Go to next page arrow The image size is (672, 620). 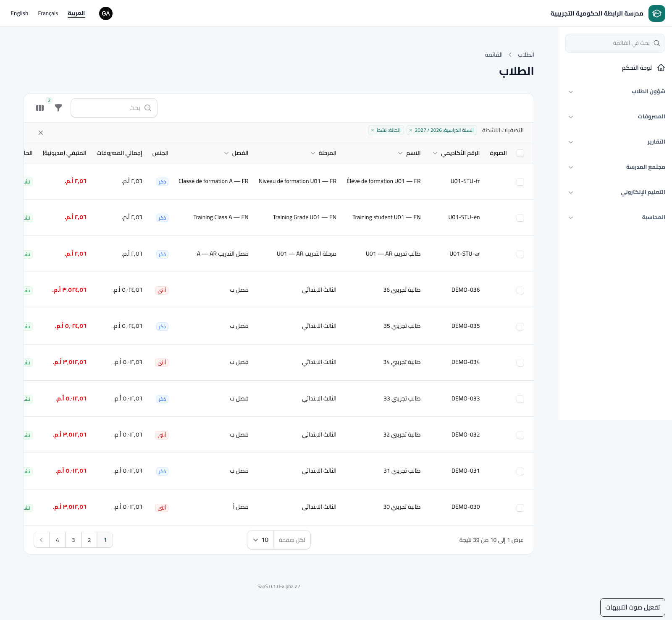pyautogui.click(x=42, y=540)
